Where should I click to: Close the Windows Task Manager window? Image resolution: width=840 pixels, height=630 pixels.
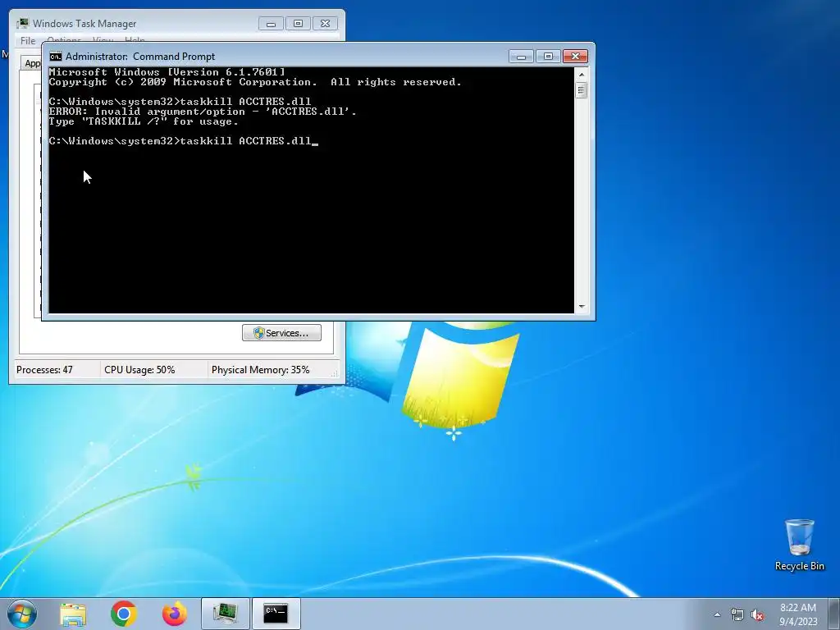325,24
